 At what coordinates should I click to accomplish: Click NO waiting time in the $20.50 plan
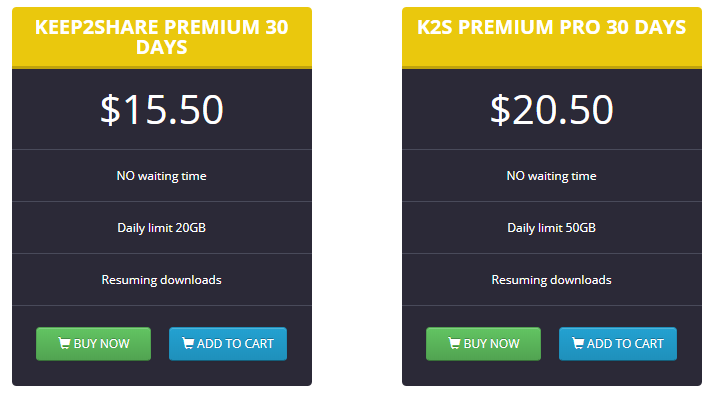coord(551,176)
